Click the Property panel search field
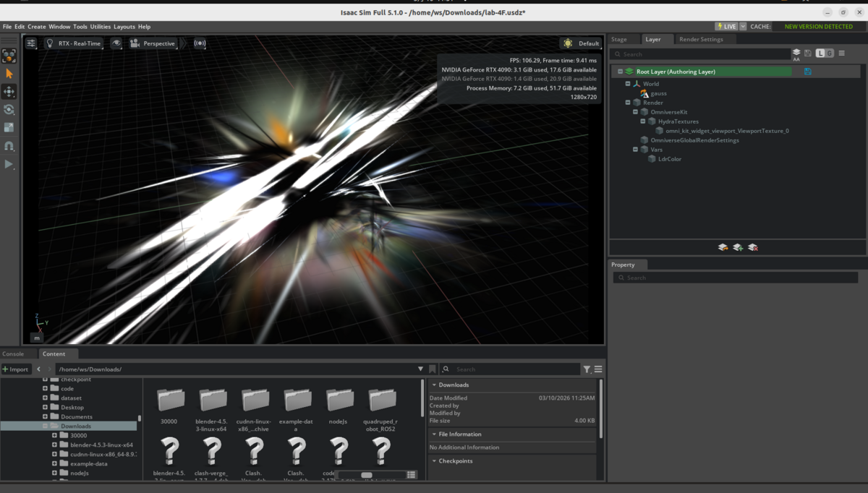The image size is (868, 493). point(736,278)
